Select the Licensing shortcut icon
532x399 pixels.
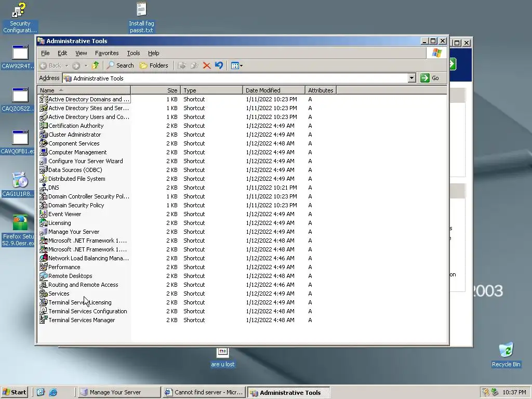pyautogui.click(x=44, y=222)
